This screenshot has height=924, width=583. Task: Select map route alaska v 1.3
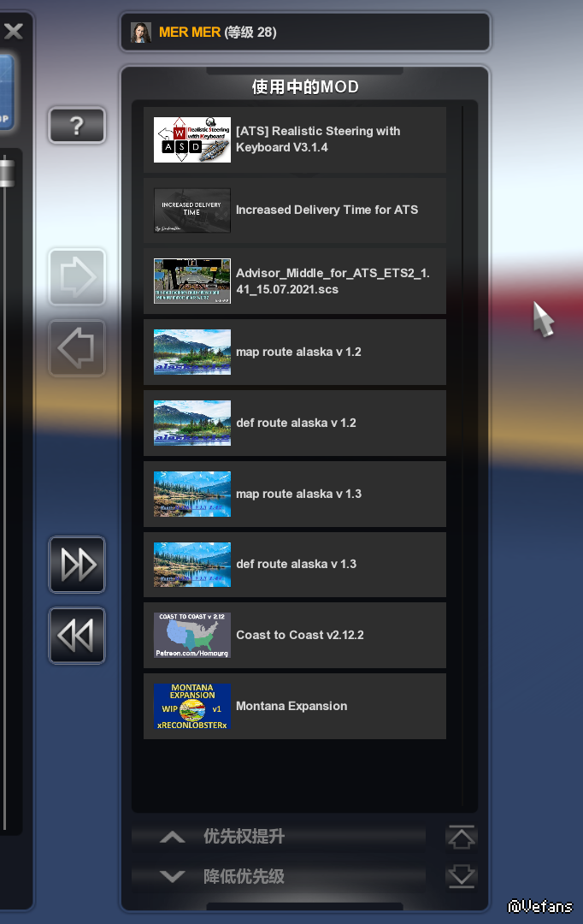pos(294,494)
